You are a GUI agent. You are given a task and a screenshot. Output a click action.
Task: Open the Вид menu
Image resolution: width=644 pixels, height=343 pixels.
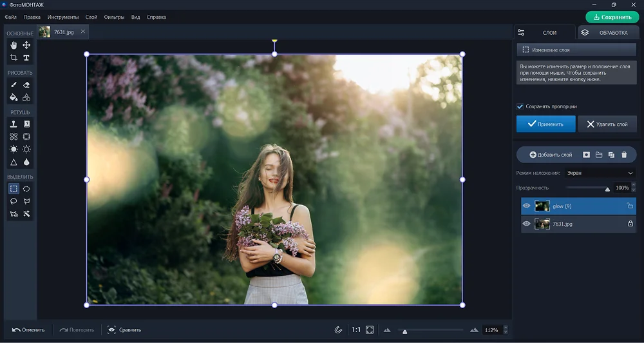coord(135,17)
